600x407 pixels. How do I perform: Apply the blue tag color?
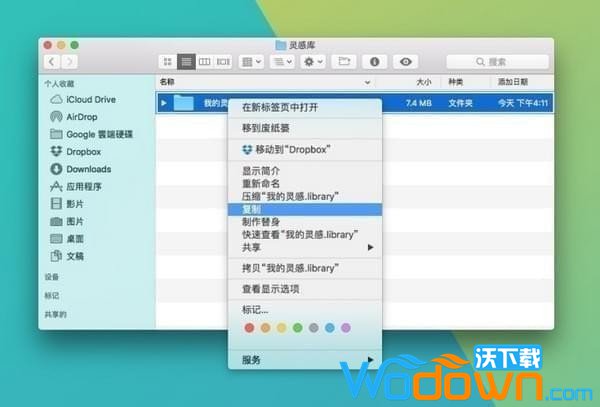point(330,328)
